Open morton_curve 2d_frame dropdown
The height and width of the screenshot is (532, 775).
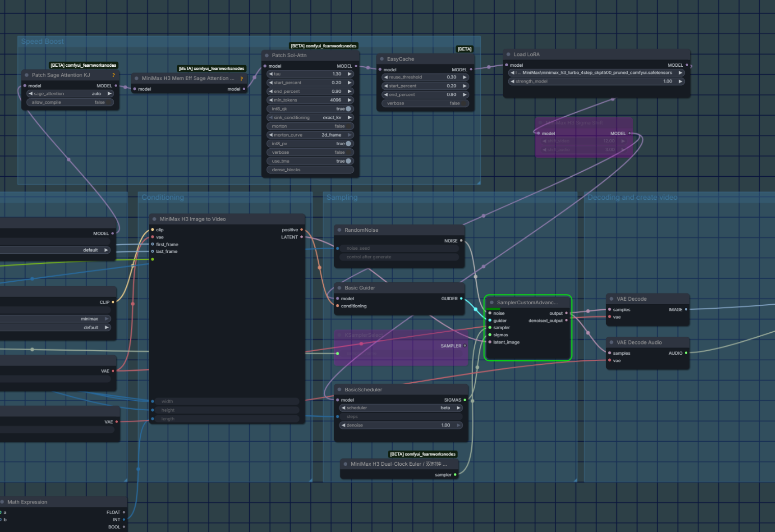(309, 135)
